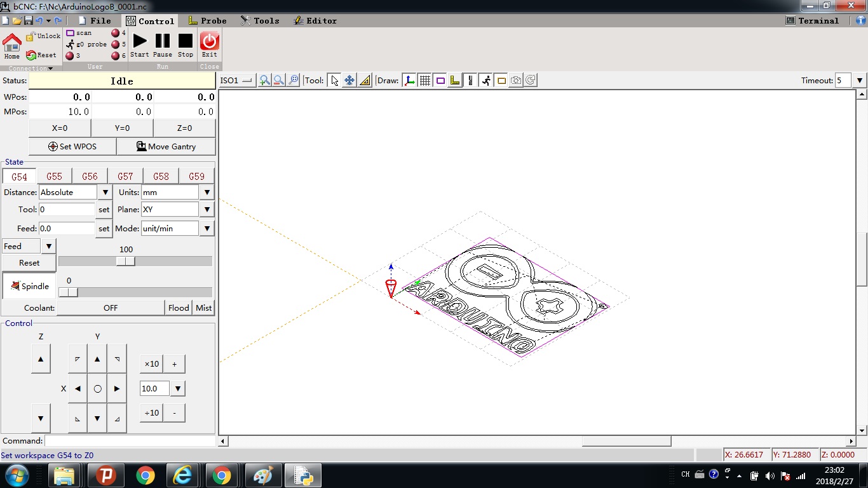This screenshot has width=868, height=488.
Task: Click the Set WPOS button
Action: [72, 146]
